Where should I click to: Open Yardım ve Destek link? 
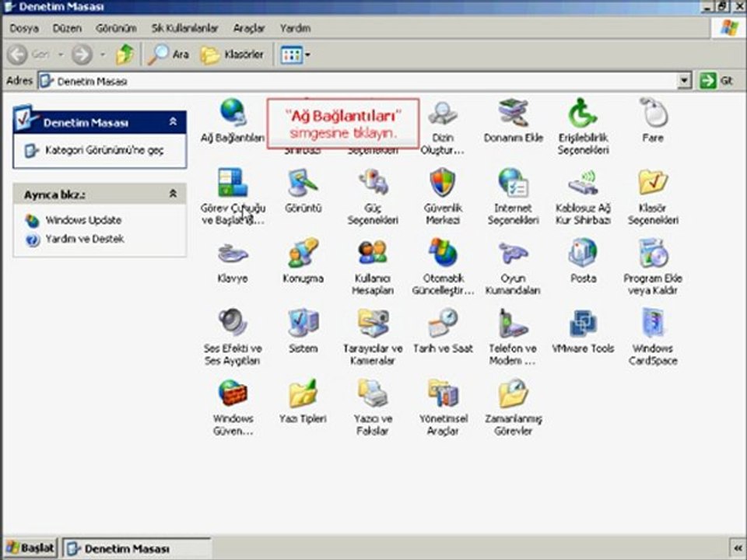(84, 239)
